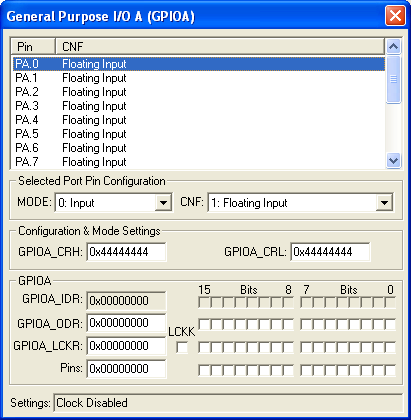
Task: Toggle GPIOA_ODR bit 7 checkbox
Action: point(306,324)
